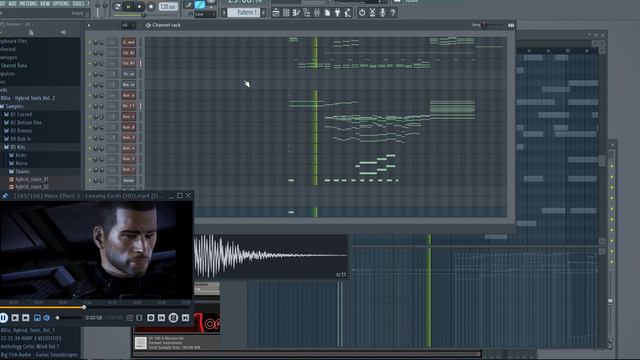
Task: Open the playlist view icon in toolbar
Action: (x=276, y=13)
